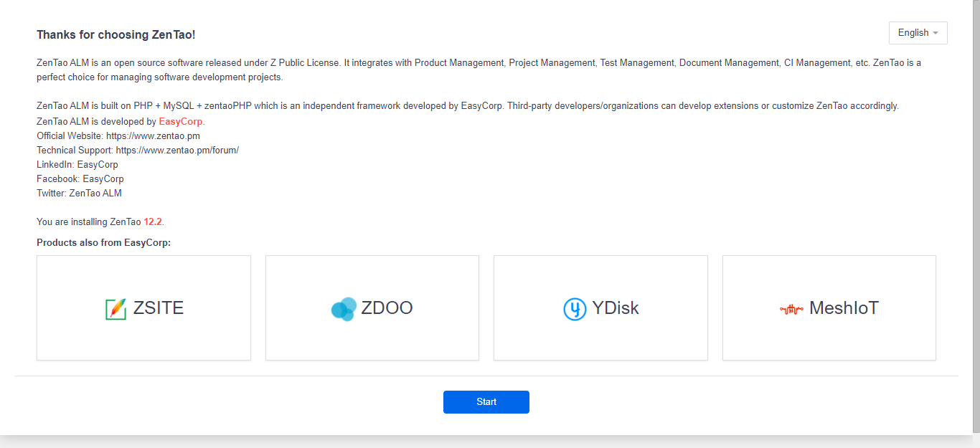Open the Twitter ZenTao ALM link

(95, 194)
